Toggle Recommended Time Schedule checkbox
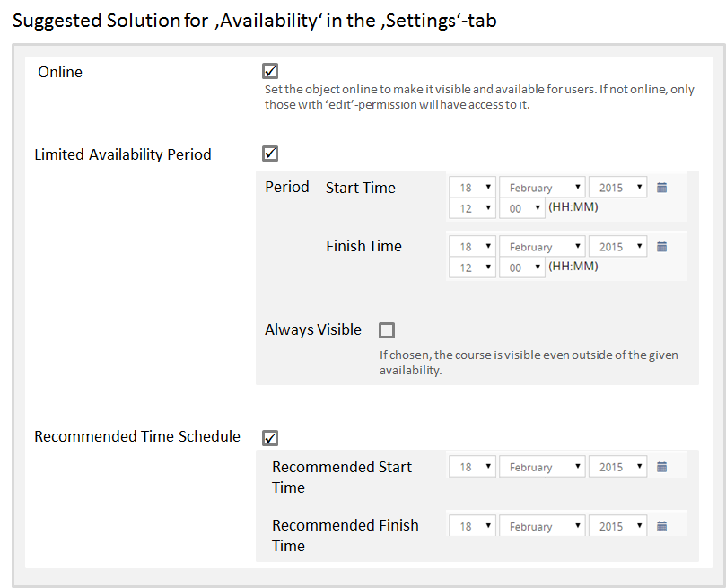726x588 pixels. (x=270, y=437)
